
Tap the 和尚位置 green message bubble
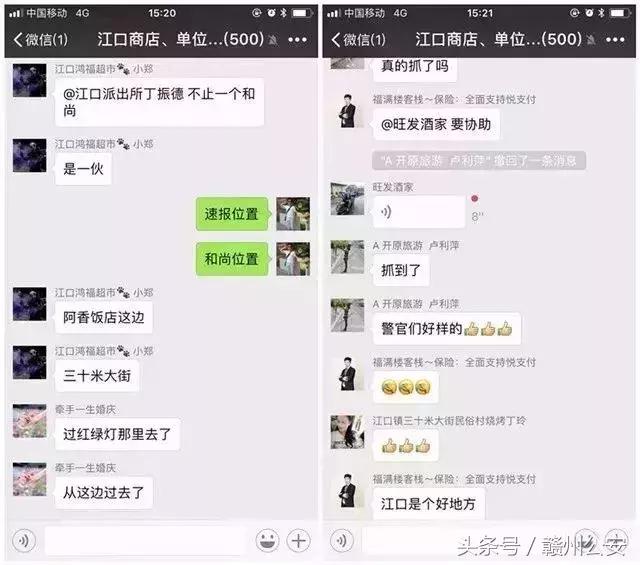232,259
